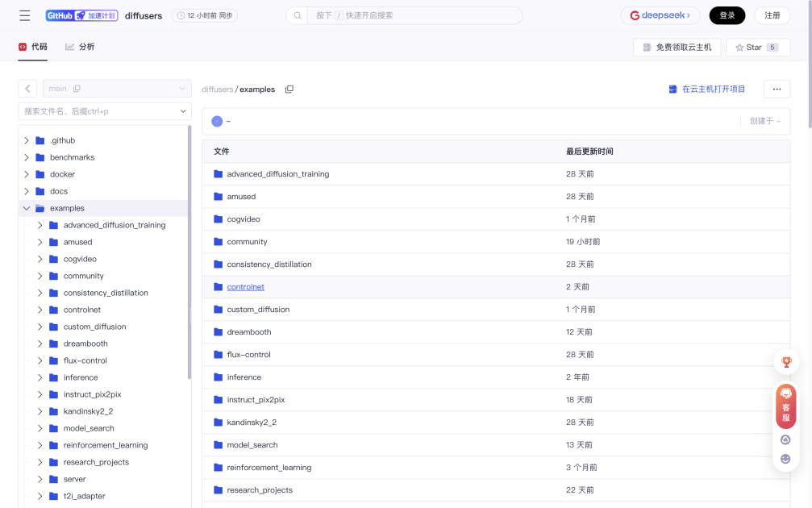Click the 登录 login button

pos(727,15)
